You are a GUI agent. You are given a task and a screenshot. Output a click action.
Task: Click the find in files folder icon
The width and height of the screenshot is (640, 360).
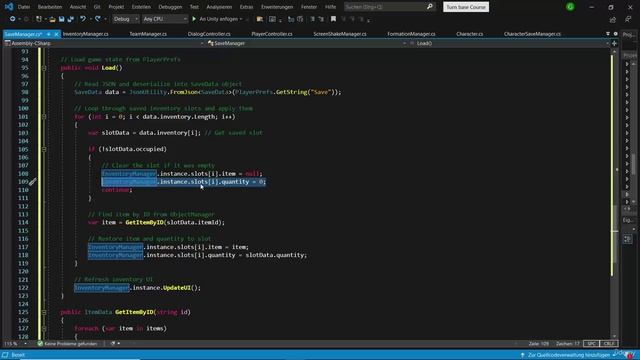coord(260,19)
